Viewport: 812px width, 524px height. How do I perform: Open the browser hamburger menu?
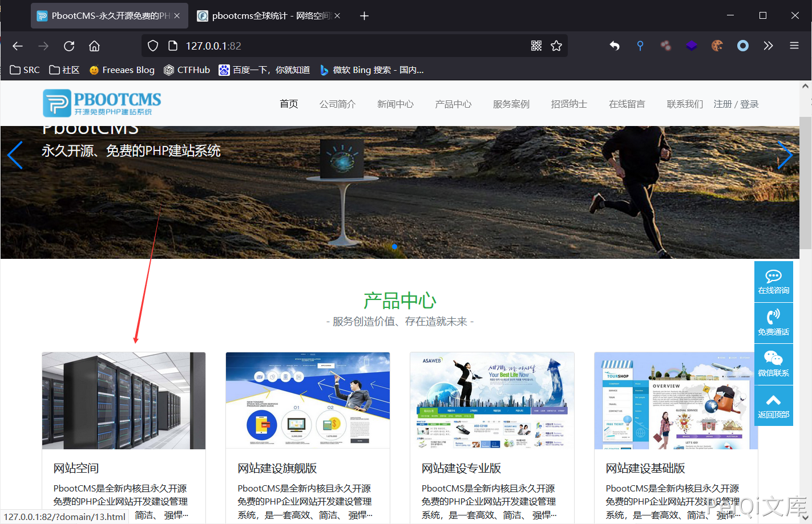(x=794, y=46)
